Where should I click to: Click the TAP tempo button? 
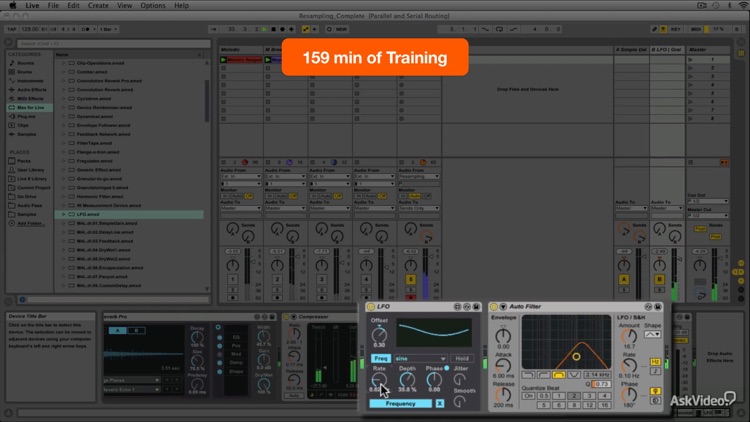[11, 29]
